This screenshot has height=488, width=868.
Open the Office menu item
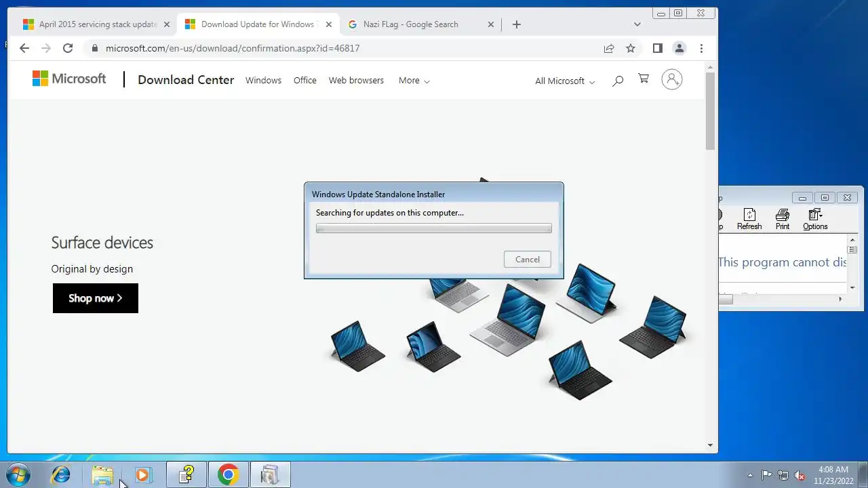coord(305,80)
